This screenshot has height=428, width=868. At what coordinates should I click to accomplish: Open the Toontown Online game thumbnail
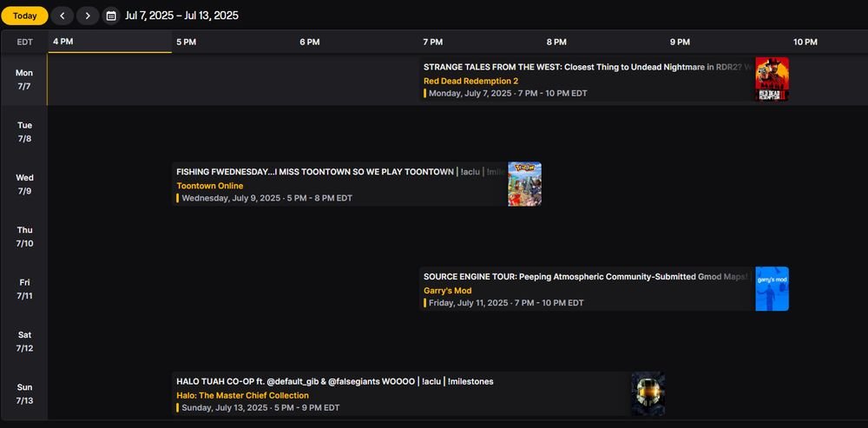click(525, 184)
